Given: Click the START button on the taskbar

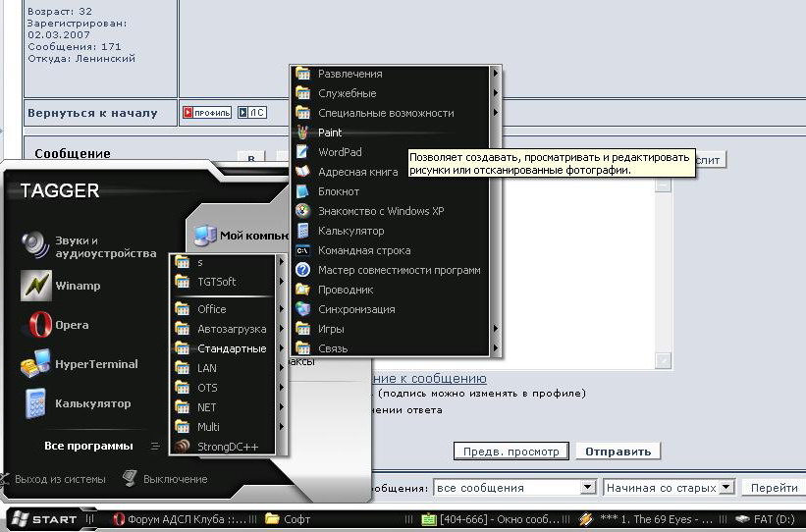Looking at the screenshot, I should click(x=43, y=519).
